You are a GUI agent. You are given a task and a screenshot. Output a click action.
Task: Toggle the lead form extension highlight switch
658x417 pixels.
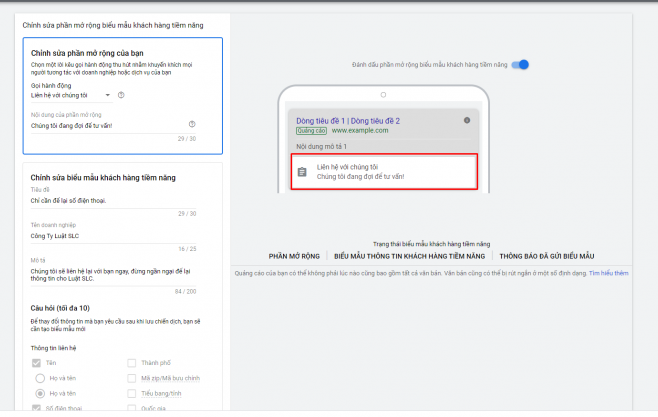click(x=520, y=65)
